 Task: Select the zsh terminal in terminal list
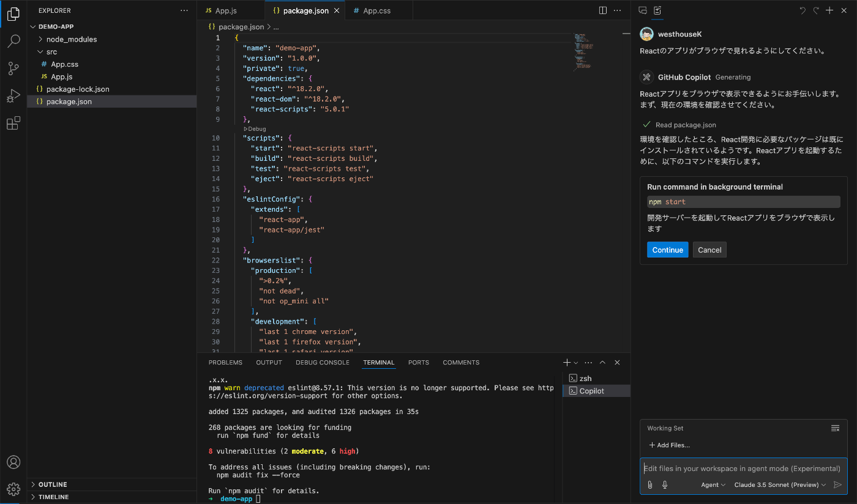tap(596, 379)
